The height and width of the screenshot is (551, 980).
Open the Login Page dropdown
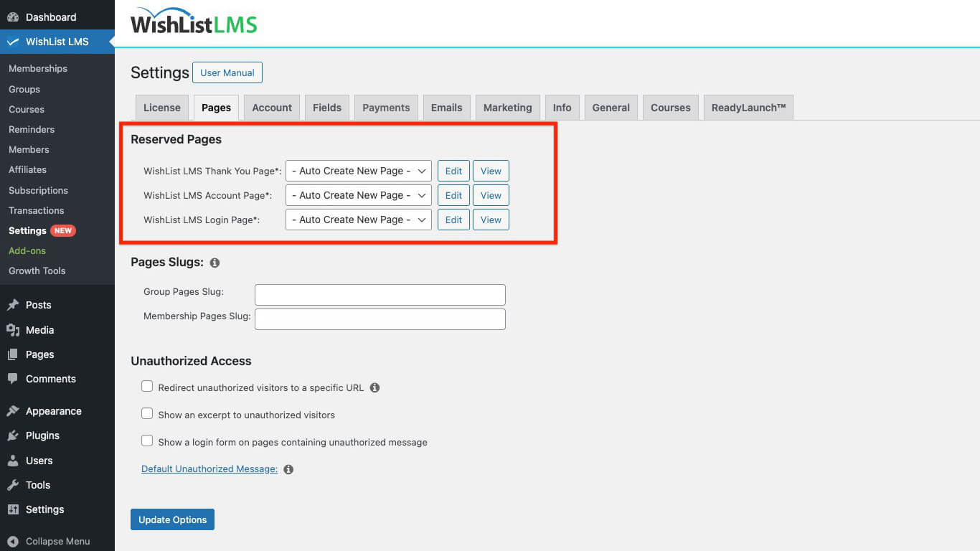[x=358, y=220]
